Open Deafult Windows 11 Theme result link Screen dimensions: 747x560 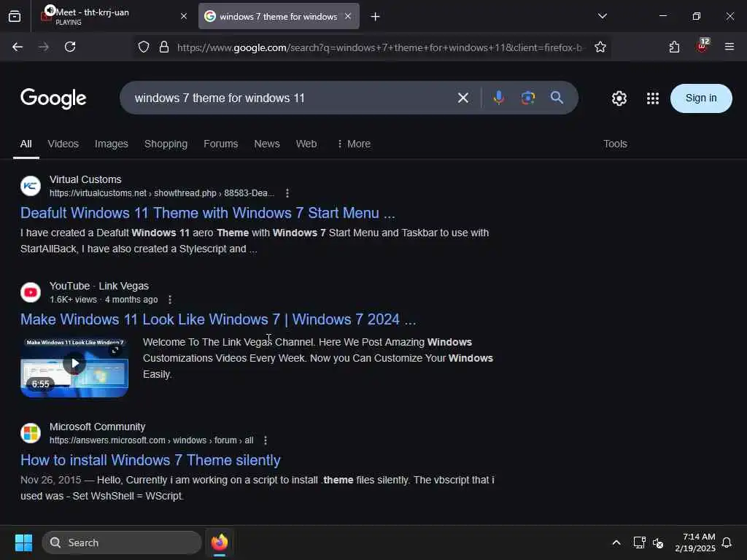208,213
